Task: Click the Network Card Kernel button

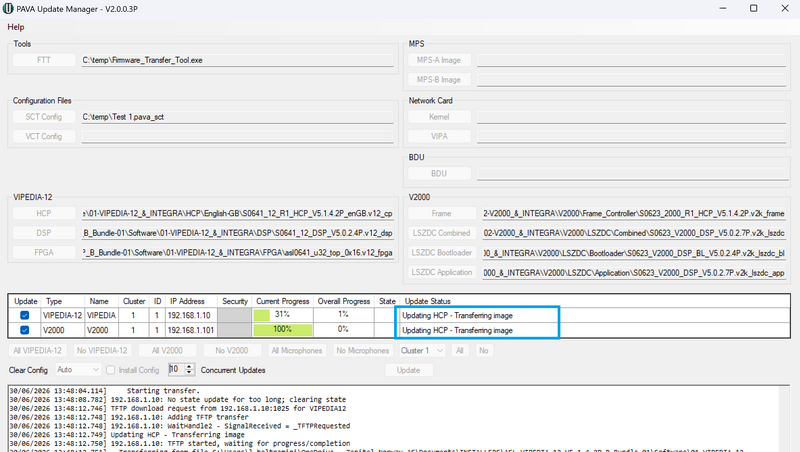Action: (x=439, y=117)
